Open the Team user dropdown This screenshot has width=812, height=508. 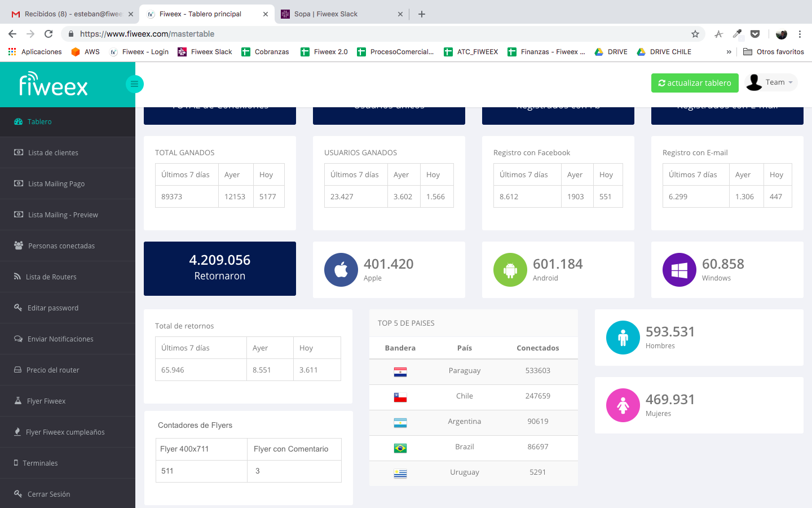[771, 82]
